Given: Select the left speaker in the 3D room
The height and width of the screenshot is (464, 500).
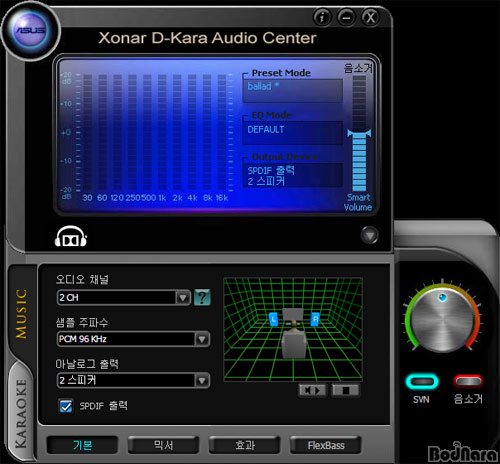Looking at the screenshot, I should tap(273, 320).
